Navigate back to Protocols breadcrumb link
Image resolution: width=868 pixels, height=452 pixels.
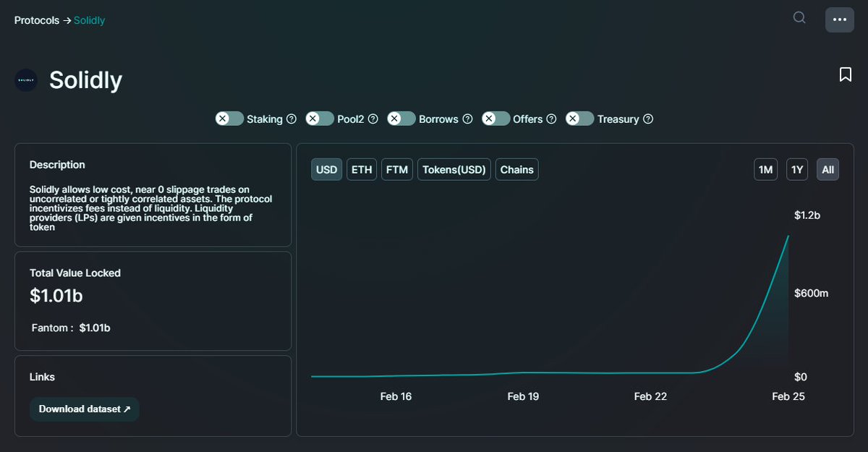pos(36,20)
